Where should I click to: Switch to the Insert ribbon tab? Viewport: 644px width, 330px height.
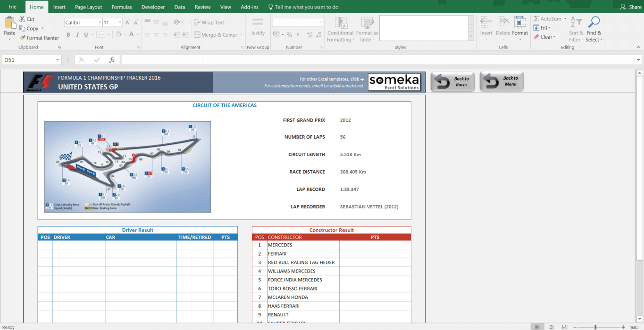tap(59, 7)
